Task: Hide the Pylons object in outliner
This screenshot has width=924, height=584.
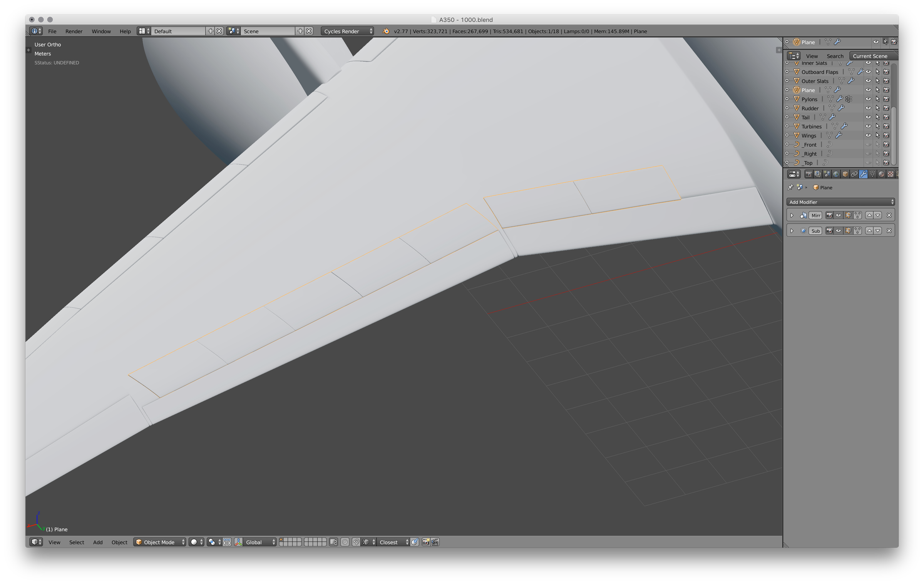Action: click(868, 99)
